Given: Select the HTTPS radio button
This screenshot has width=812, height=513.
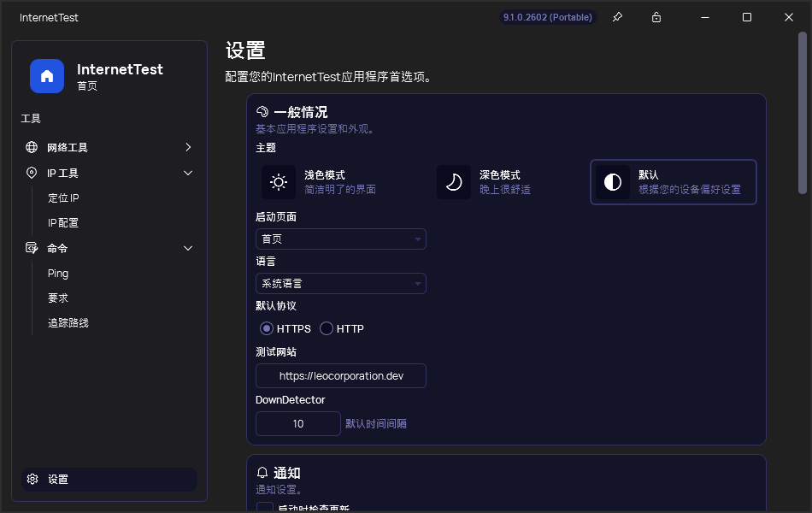Looking at the screenshot, I should [x=266, y=328].
